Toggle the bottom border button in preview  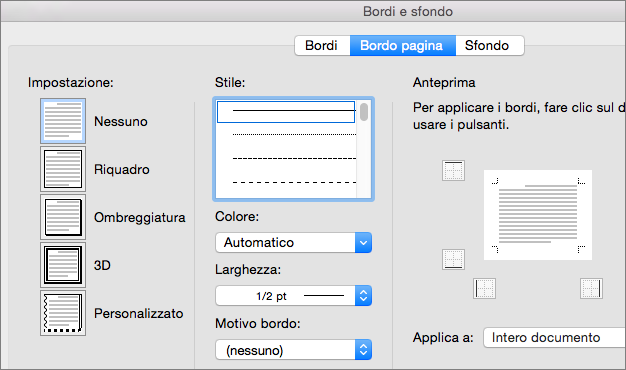click(453, 259)
